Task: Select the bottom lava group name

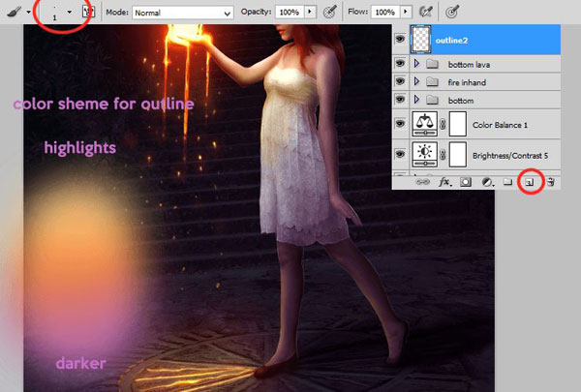Action: pos(469,65)
